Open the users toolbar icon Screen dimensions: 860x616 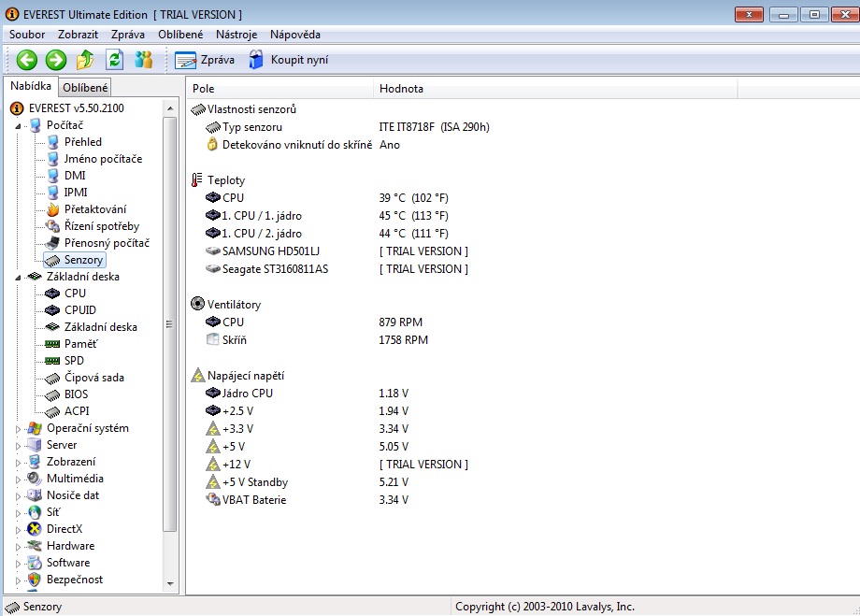[144, 60]
